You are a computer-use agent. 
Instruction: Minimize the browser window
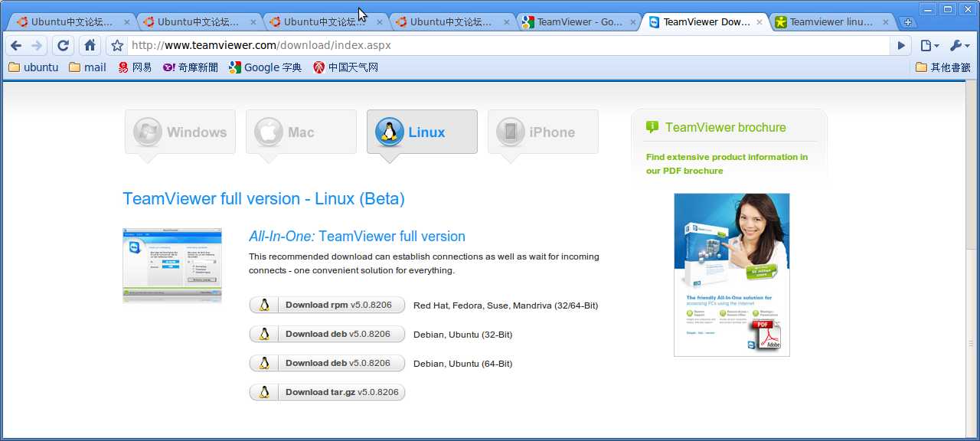[x=928, y=9]
